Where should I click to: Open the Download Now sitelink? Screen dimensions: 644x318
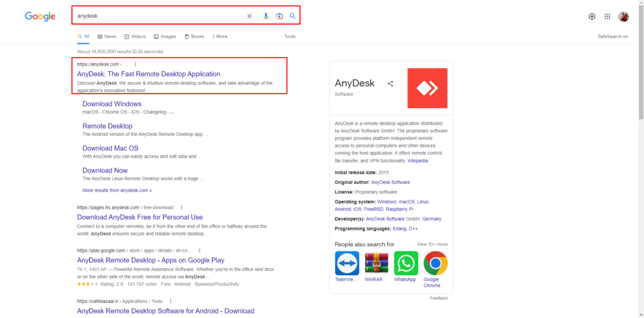click(105, 170)
